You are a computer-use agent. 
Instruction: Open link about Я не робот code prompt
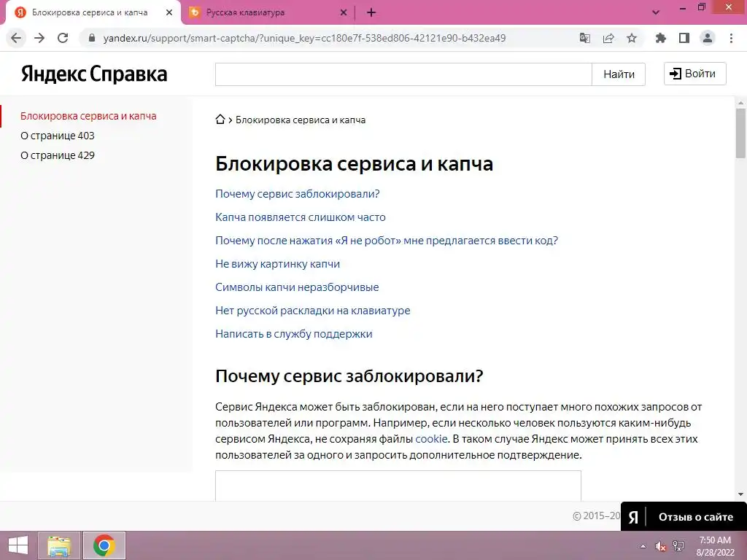click(x=387, y=241)
